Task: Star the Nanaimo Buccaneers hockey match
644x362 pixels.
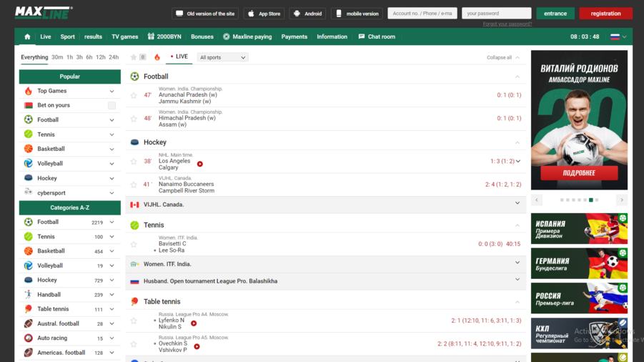Action: coord(134,185)
